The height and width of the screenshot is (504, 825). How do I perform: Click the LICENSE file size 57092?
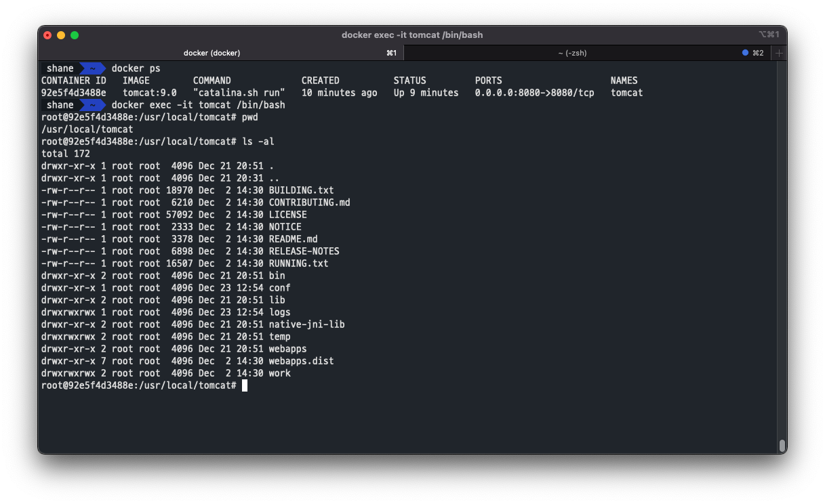(x=179, y=215)
